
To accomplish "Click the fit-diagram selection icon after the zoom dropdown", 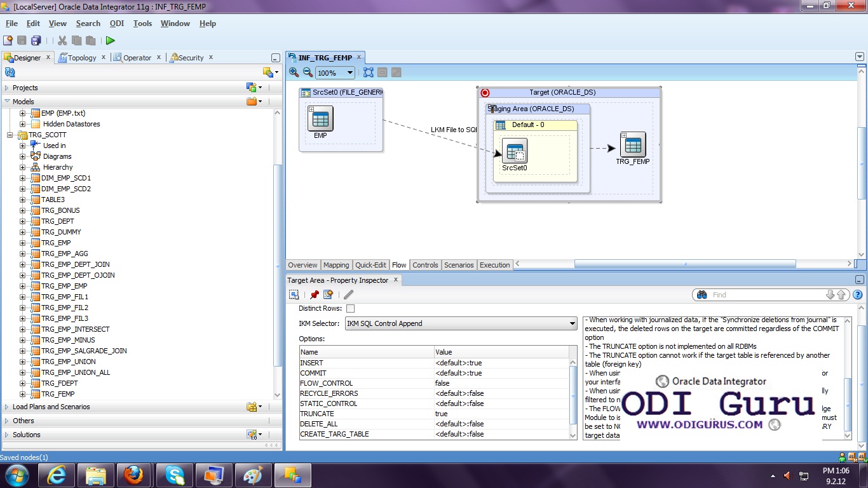I will pyautogui.click(x=368, y=72).
